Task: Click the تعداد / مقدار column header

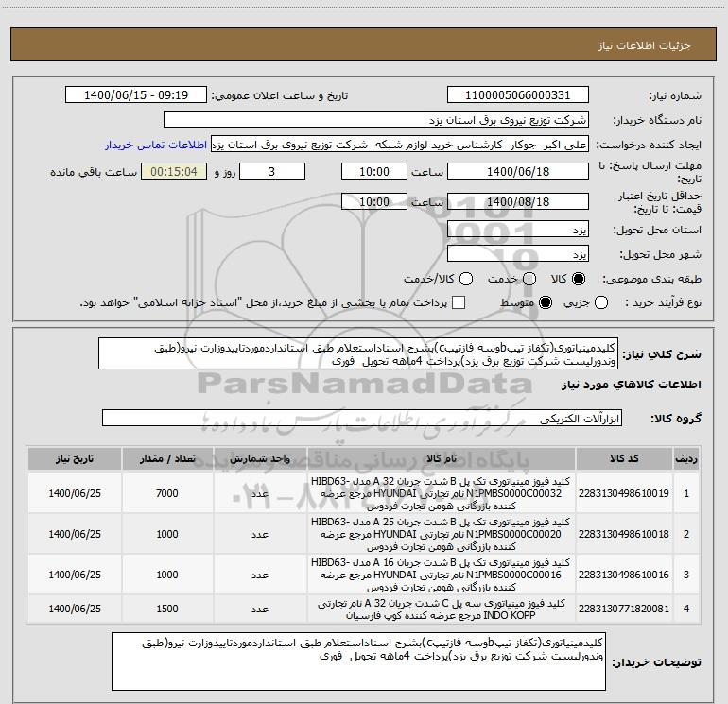Action: click(167, 459)
